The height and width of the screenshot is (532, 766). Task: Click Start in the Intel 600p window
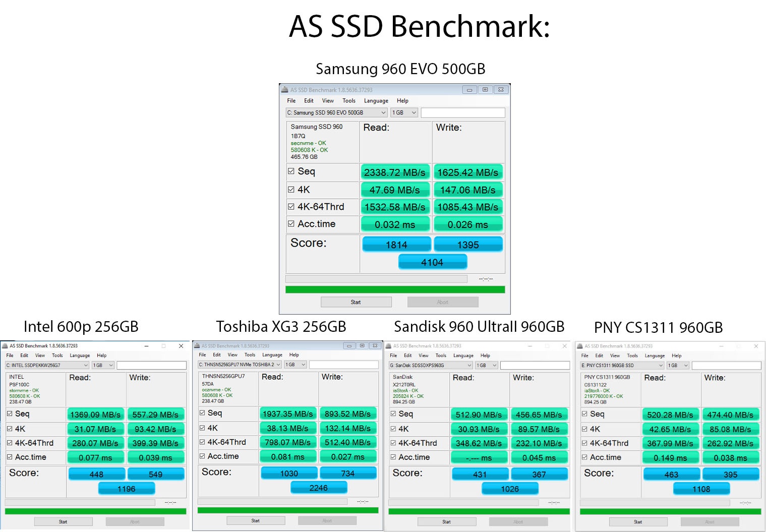pyautogui.click(x=63, y=522)
